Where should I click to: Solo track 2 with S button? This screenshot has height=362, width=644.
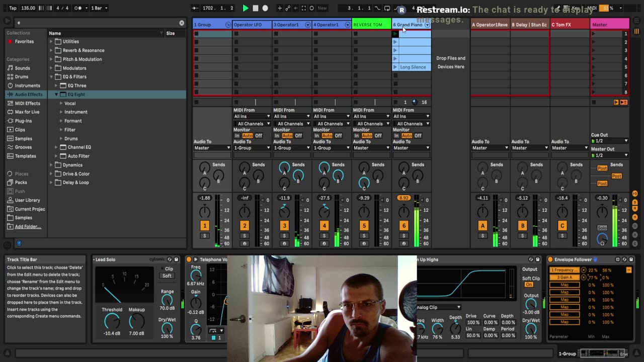[x=244, y=236]
